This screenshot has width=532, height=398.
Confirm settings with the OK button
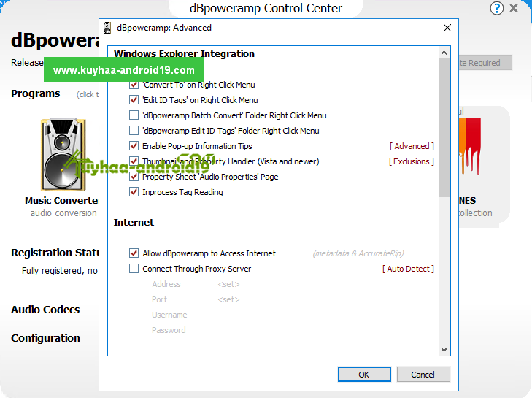point(364,374)
